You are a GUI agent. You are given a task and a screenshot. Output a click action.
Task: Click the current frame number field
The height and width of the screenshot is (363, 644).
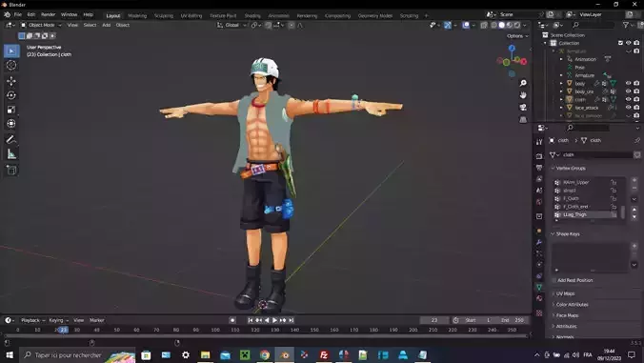point(434,320)
